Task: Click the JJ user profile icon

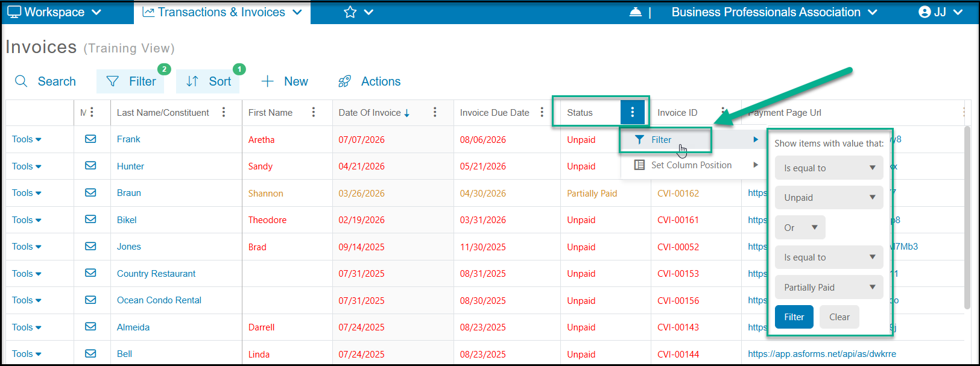Action: click(x=925, y=12)
